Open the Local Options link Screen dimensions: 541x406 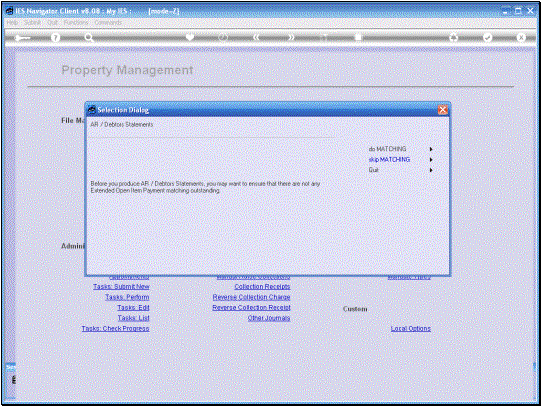click(x=411, y=328)
